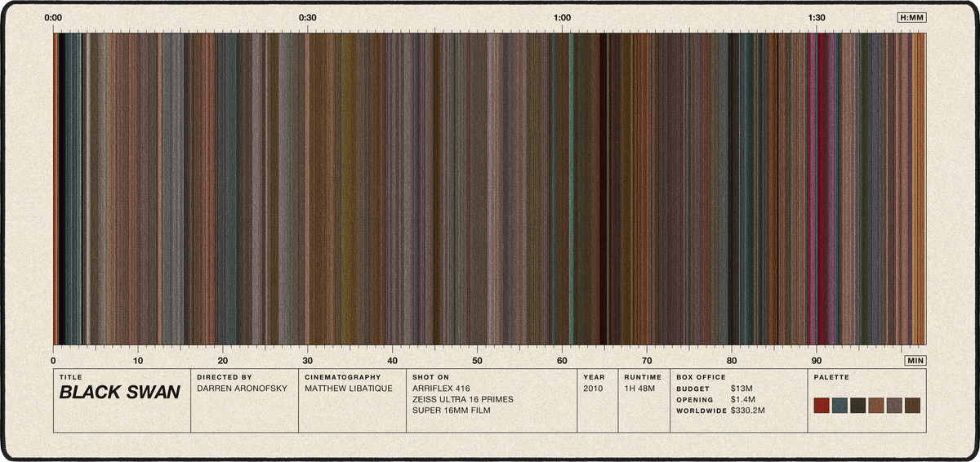Image resolution: width=980 pixels, height=462 pixels.
Task: Click the 0:00 start marker
Action: 53,17
